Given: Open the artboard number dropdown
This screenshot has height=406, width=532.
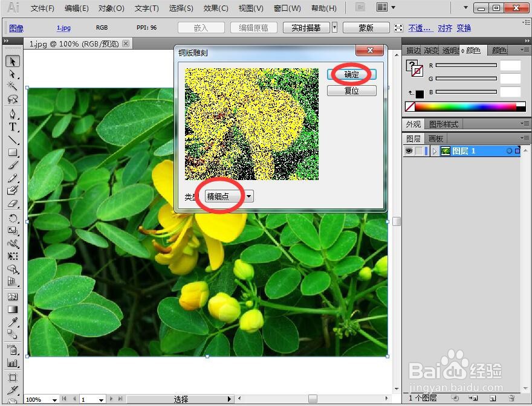Looking at the screenshot, I should 101,400.
